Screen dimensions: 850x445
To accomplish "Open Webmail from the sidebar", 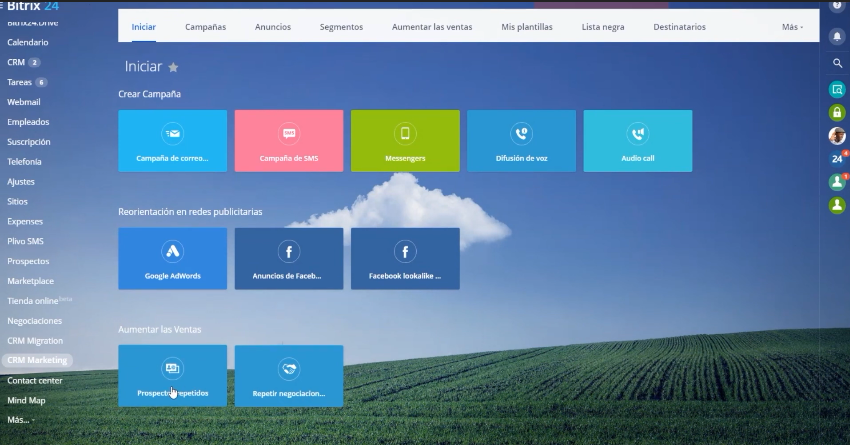I will coord(23,102).
